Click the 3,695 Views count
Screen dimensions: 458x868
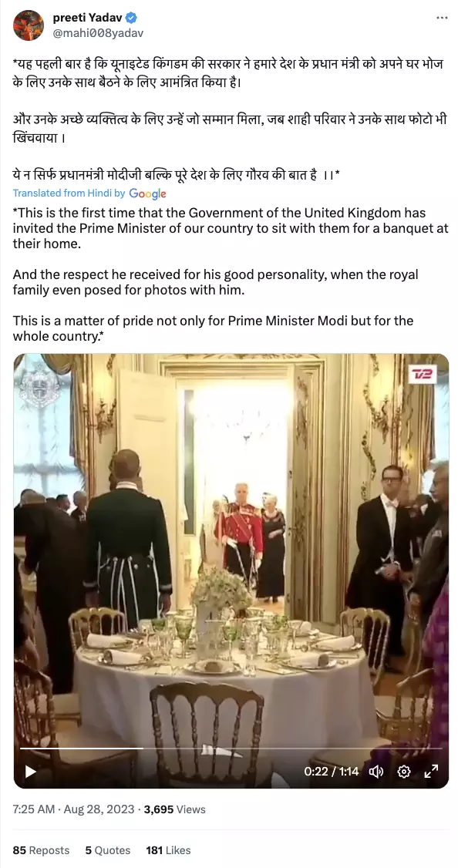[174, 809]
